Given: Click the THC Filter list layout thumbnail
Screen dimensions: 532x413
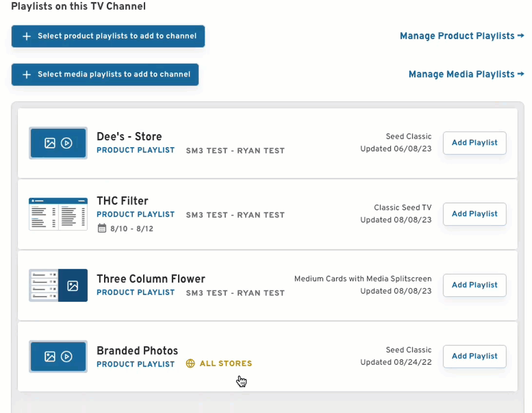Looking at the screenshot, I should pos(58,213).
